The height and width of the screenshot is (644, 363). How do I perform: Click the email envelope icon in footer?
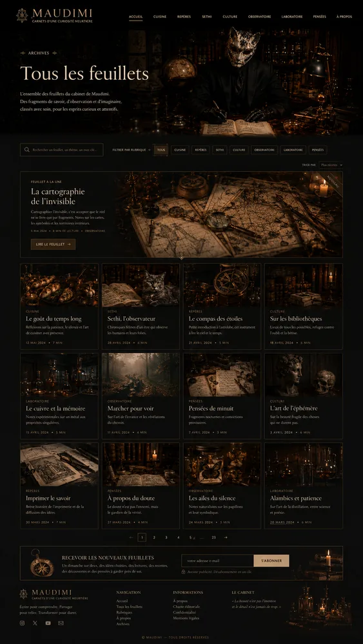pyautogui.click(x=61, y=623)
